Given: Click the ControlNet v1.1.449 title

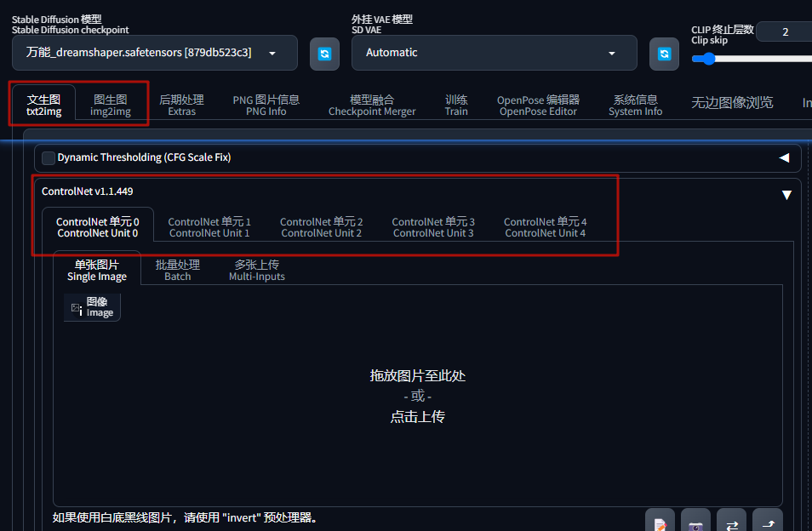Looking at the screenshot, I should click(87, 191).
